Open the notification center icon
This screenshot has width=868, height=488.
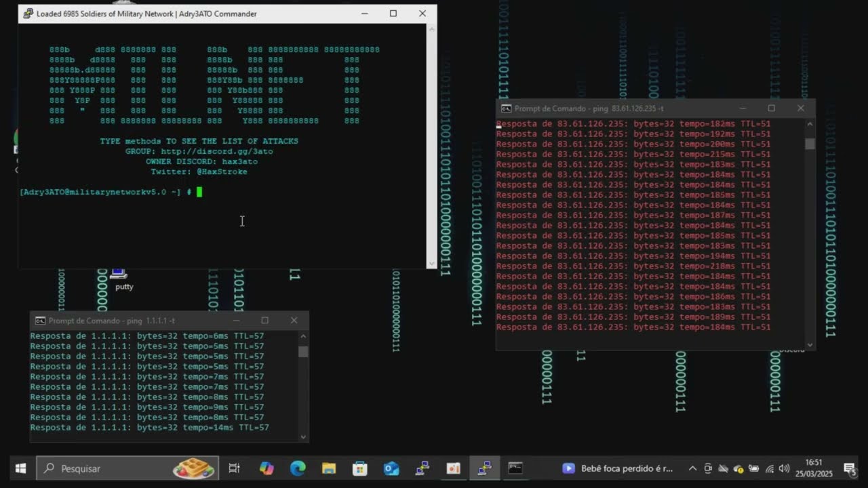click(x=850, y=468)
